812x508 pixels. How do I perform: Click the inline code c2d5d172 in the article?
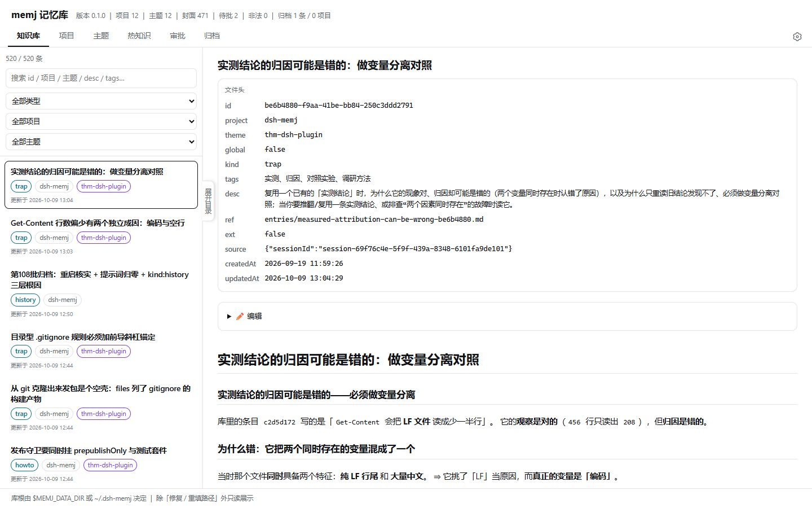(280, 422)
